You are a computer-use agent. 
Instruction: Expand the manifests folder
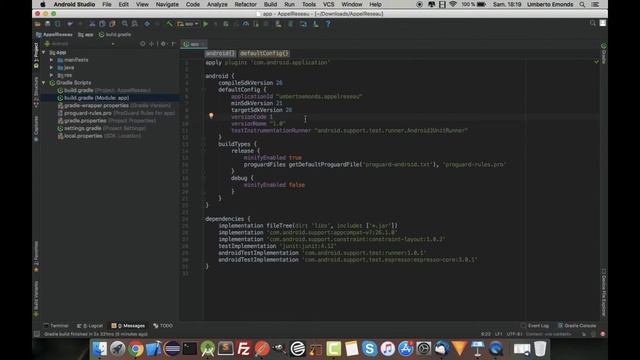coord(51,60)
